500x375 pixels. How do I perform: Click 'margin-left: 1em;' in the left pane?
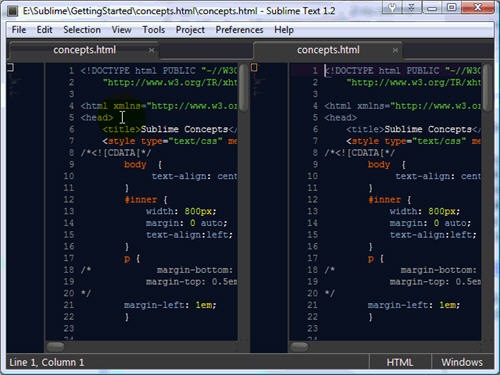[170, 305]
